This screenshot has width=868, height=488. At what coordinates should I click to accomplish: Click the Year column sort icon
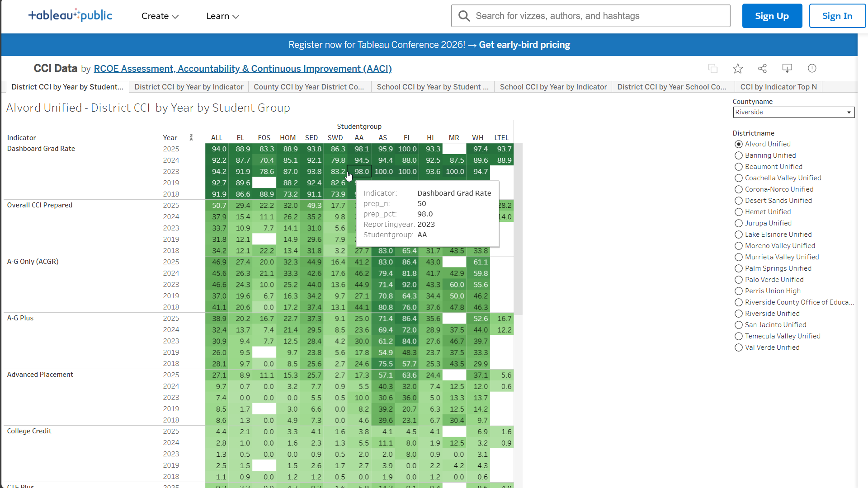191,137
